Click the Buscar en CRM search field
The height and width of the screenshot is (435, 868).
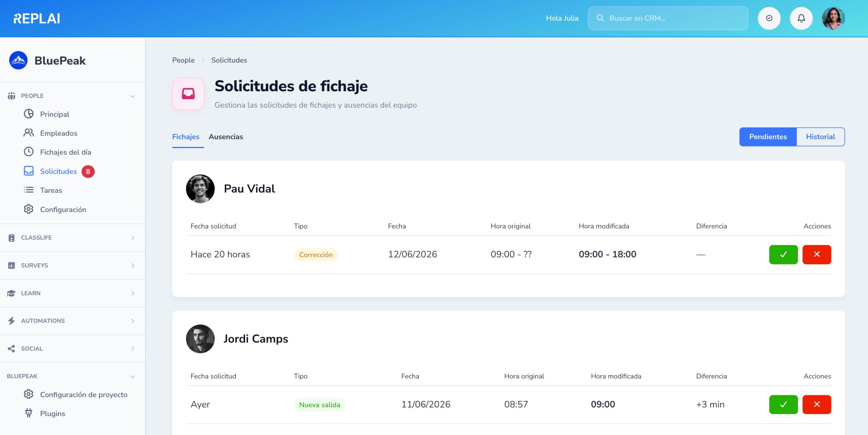(x=668, y=18)
